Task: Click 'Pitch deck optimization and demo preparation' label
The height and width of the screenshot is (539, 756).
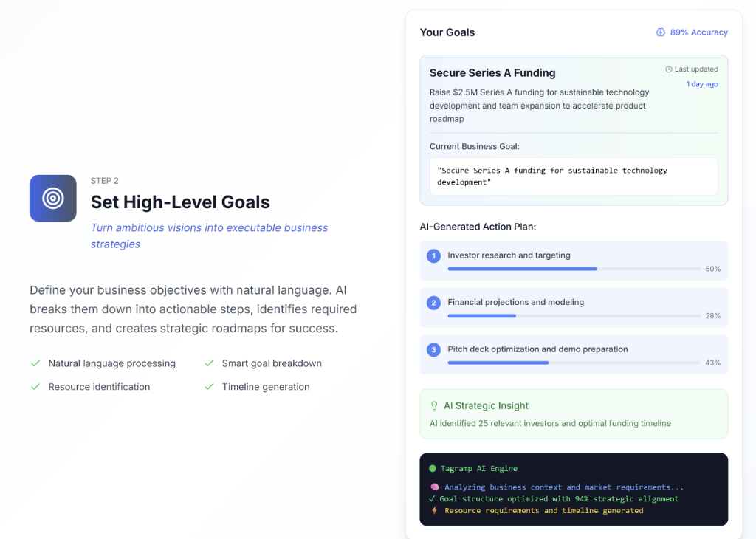Action: [537, 349]
